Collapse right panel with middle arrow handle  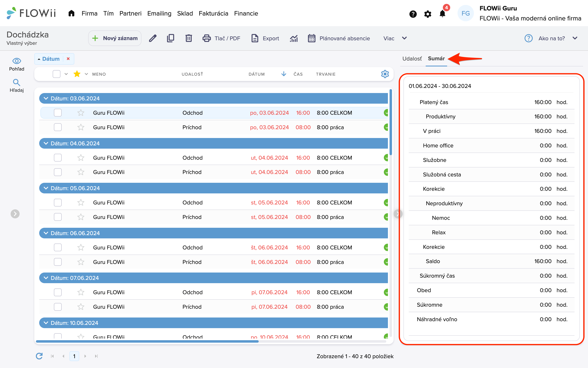[x=398, y=214]
